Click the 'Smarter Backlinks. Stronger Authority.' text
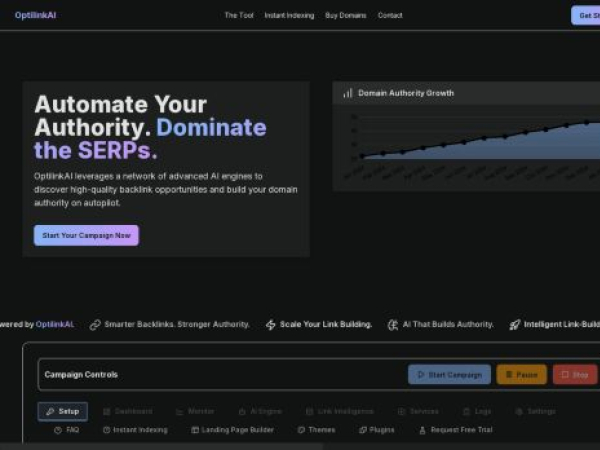Viewport: 600px width, 450px height. 177,324
